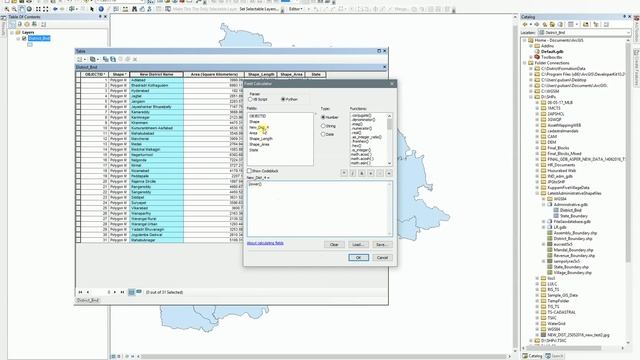This screenshot has width=640, height=360.
Task: Open the Catalog Location combo box
Action: pyautogui.click(x=584, y=32)
